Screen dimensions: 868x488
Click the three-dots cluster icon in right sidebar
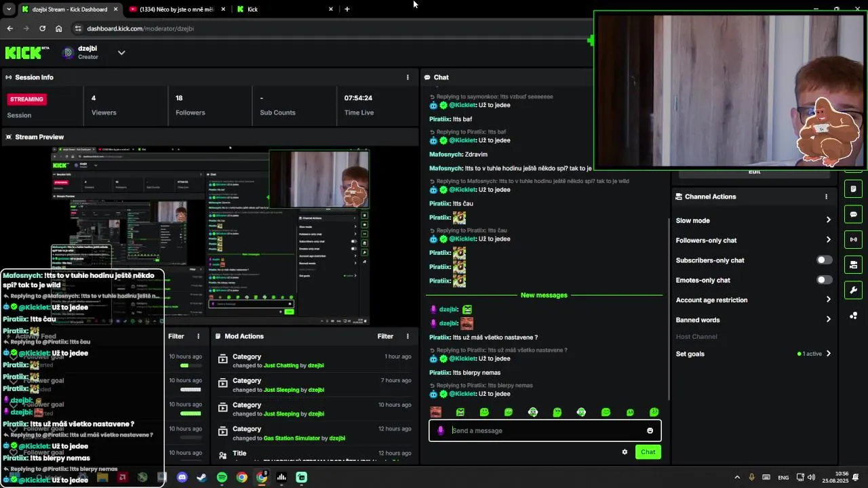(x=853, y=316)
